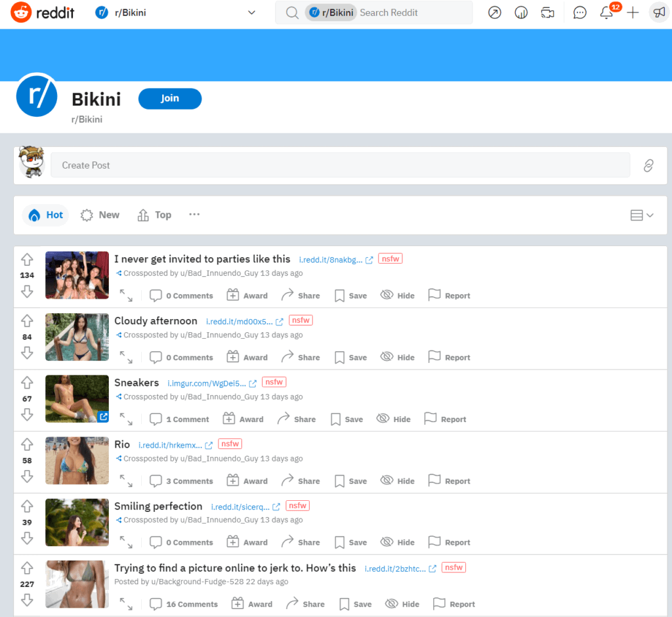Hide the post with 16 Comments
The width and height of the screenshot is (672, 617).
[x=402, y=604]
